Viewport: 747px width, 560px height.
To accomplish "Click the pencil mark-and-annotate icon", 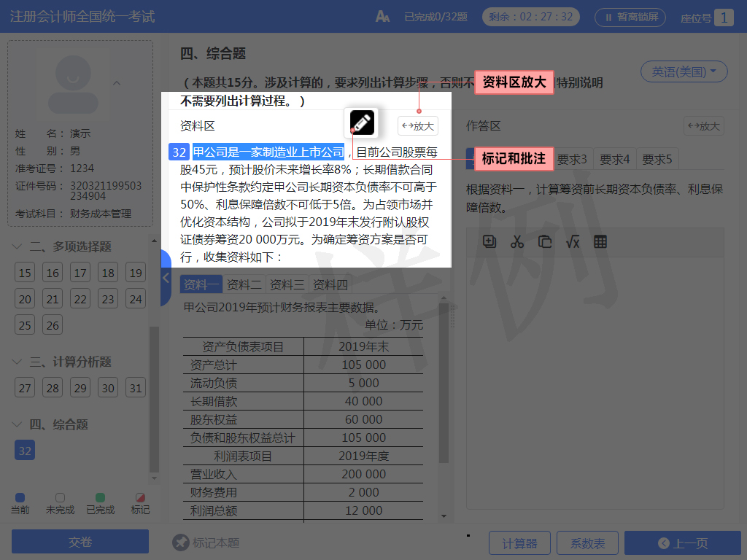I will pos(362,122).
